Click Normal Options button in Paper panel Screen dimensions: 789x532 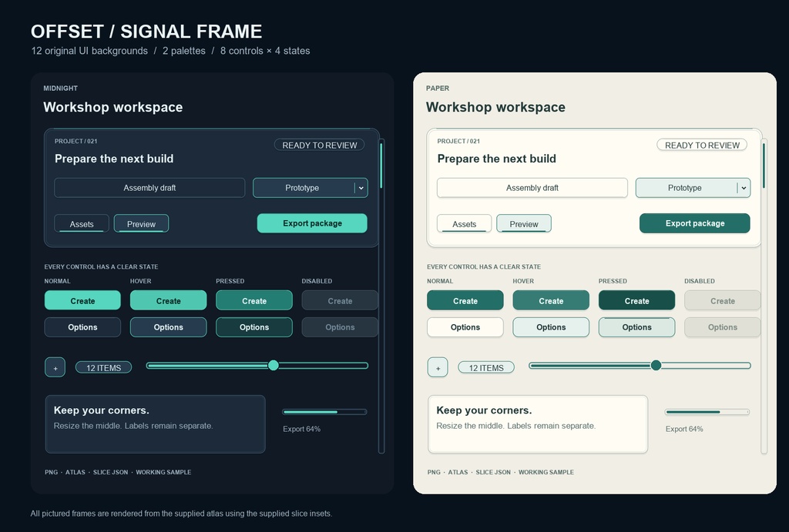pyautogui.click(x=465, y=327)
